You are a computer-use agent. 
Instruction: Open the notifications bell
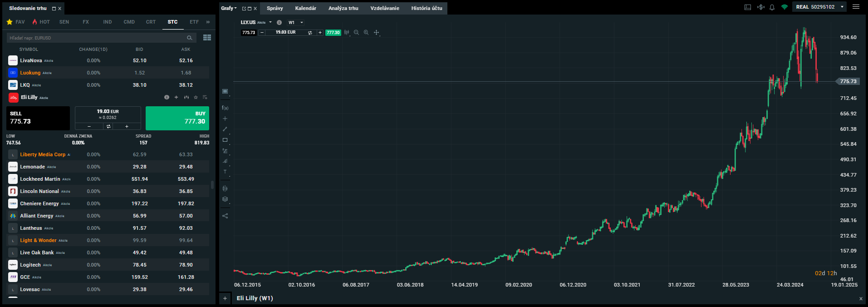772,7
